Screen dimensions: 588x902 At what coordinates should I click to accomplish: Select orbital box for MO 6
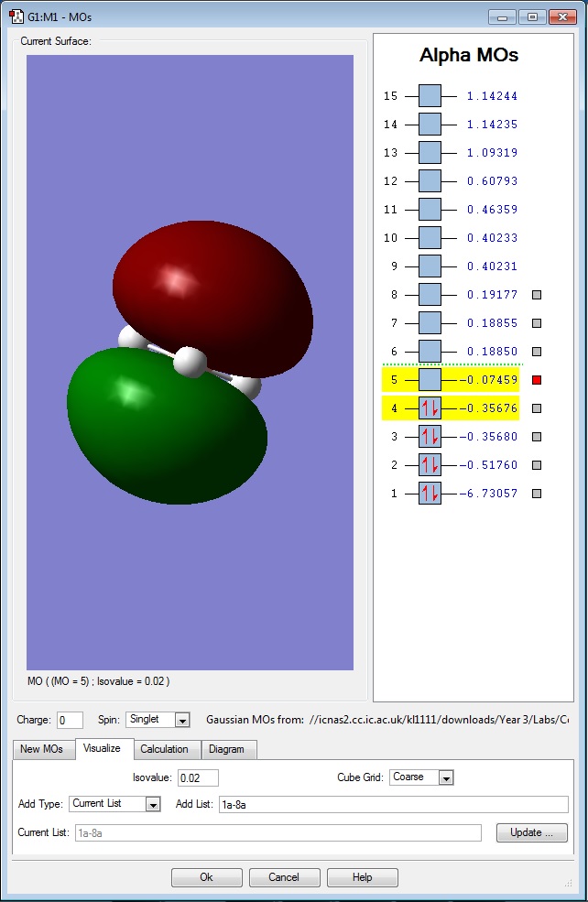[430, 351]
